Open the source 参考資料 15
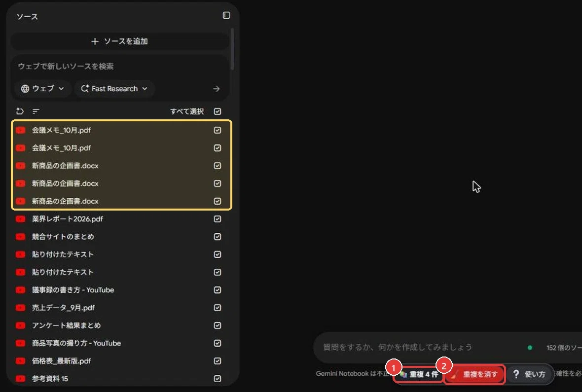The height and width of the screenshot is (392, 582). pos(50,379)
